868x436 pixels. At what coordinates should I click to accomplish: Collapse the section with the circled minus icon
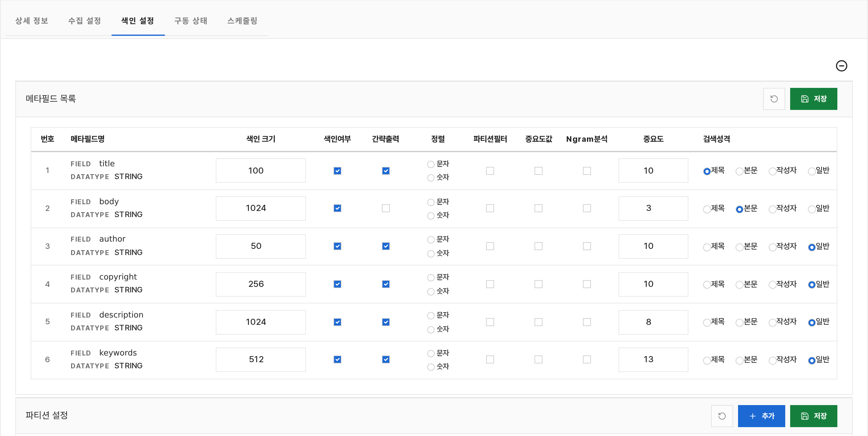pos(841,66)
